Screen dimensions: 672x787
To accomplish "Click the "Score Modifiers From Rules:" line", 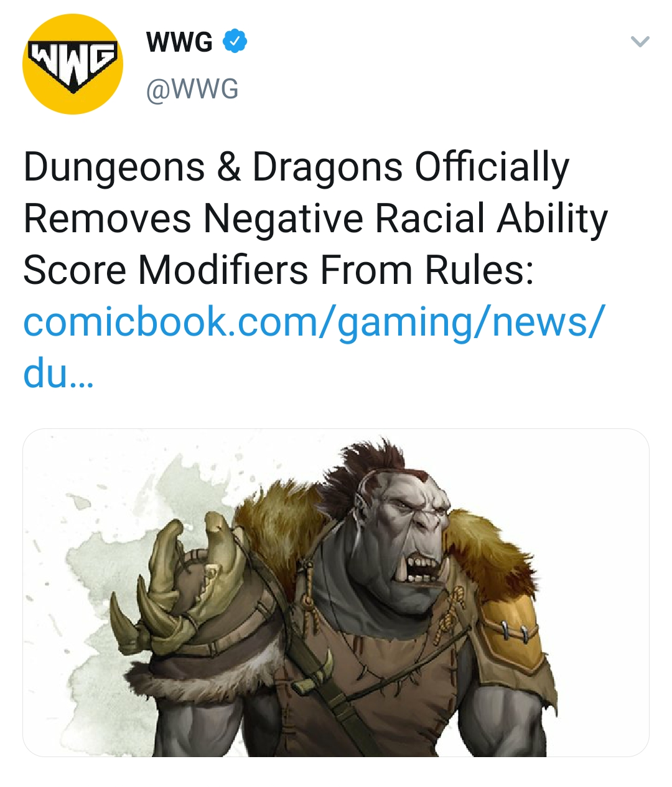I will click(x=279, y=271).
